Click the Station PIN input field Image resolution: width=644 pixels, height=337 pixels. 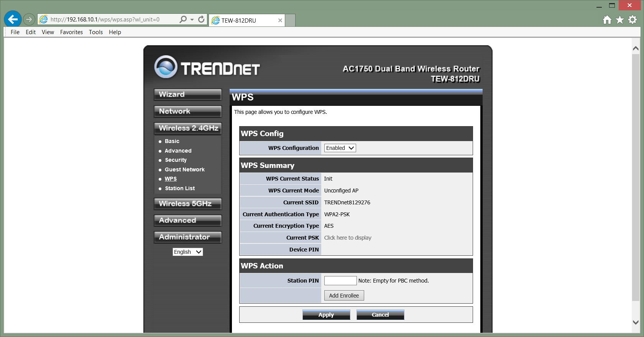(340, 281)
